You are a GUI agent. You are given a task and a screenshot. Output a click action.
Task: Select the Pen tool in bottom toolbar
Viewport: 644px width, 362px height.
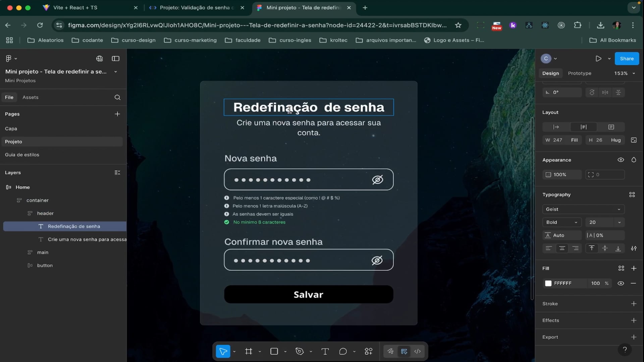coord(299,351)
